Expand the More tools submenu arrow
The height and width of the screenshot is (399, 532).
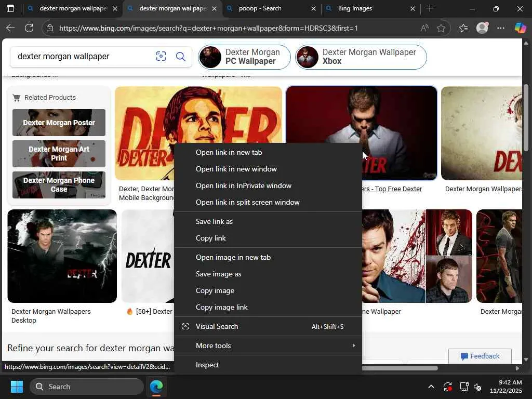(x=353, y=345)
